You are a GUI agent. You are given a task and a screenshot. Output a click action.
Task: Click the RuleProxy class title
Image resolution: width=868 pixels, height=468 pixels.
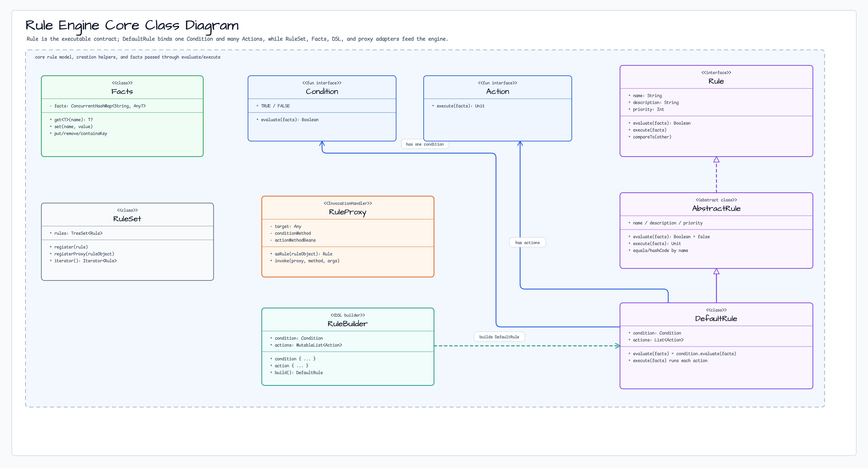tap(347, 212)
